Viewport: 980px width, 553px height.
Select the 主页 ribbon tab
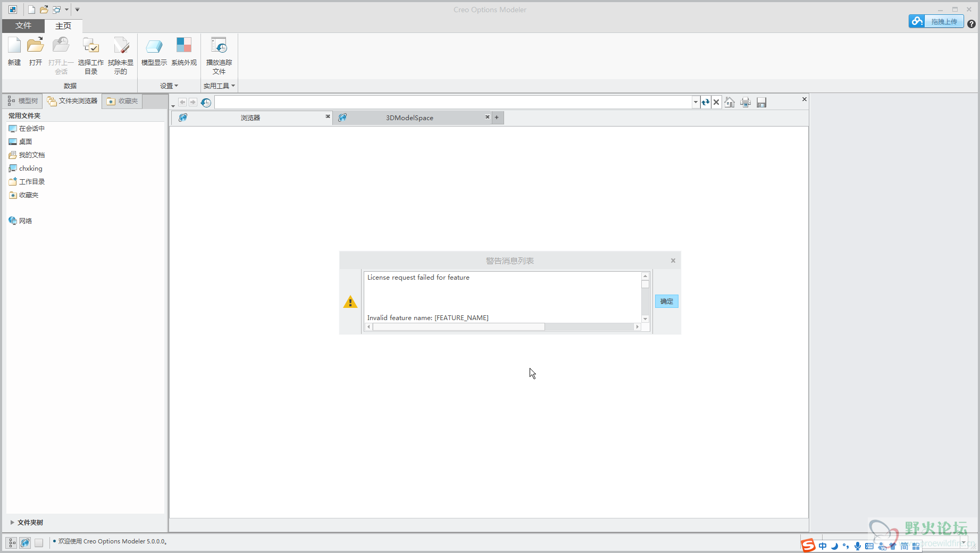click(x=63, y=26)
